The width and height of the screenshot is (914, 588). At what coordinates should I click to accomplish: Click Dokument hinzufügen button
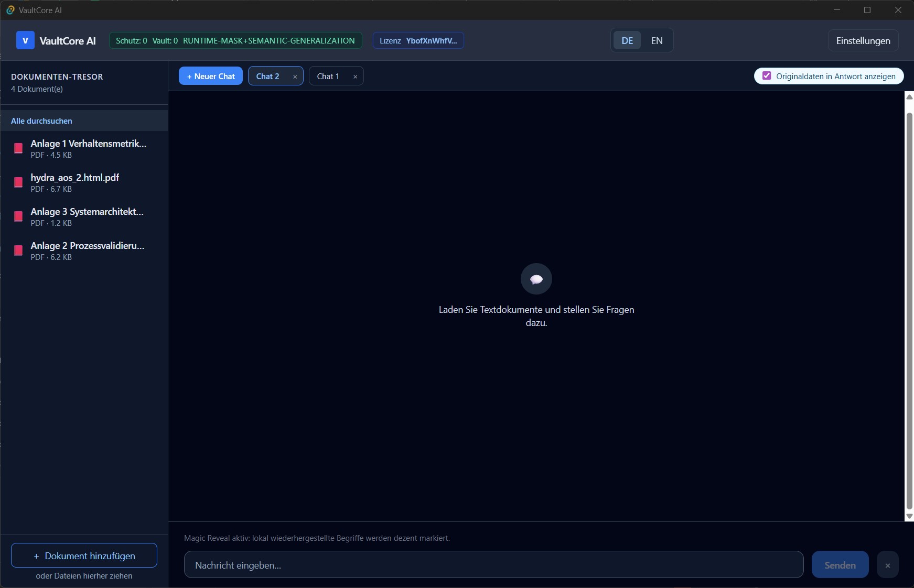pos(84,556)
